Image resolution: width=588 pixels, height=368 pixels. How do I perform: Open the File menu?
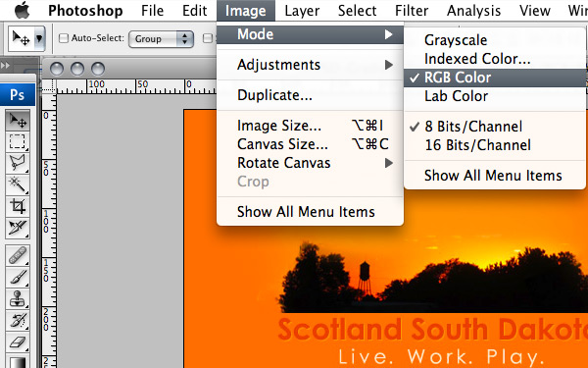pos(152,11)
